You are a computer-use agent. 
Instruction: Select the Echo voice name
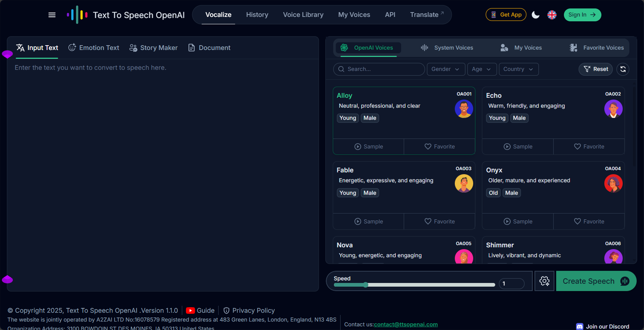tap(493, 96)
